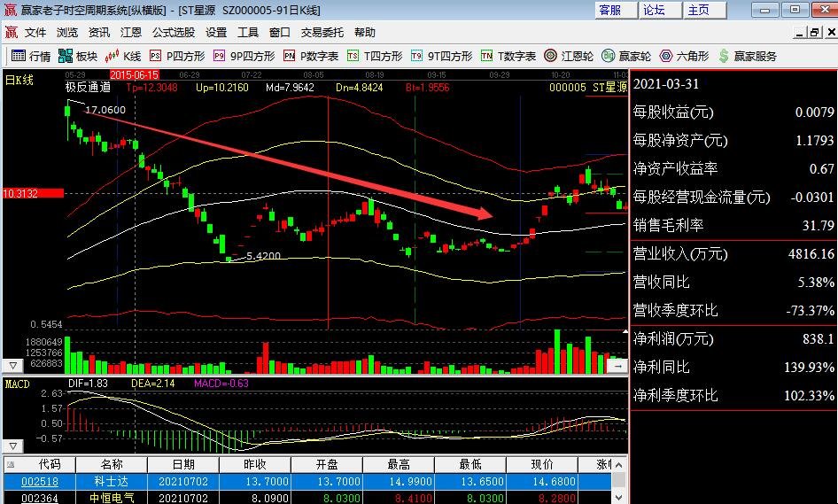This screenshot has height=504, width=838.
Task: Restore the inner document window
Action: (814, 33)
